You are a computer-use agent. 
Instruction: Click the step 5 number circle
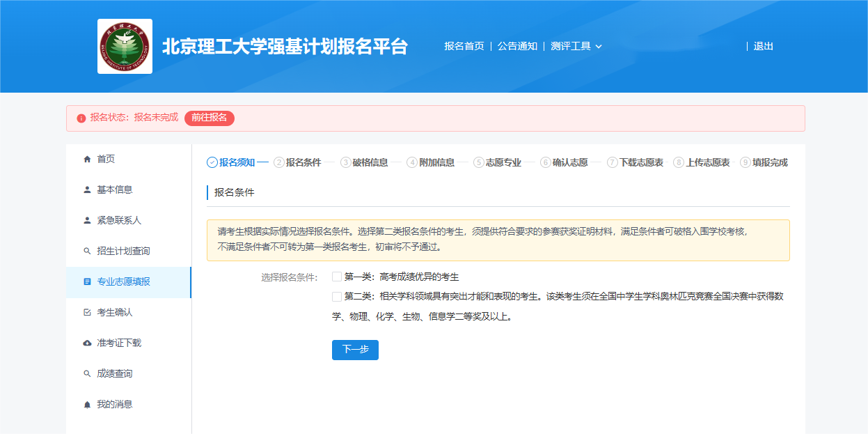pyautogui.click(x=479, y=162)
